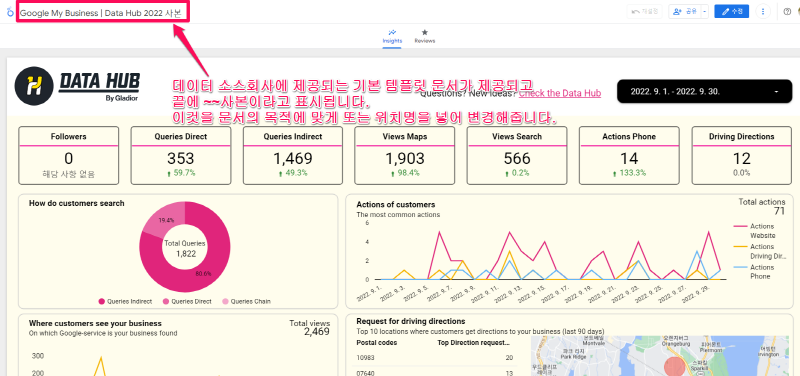Click the 공유 share button
The width and height of the screenshot is (800, 376).
click(x=685, y=11)
